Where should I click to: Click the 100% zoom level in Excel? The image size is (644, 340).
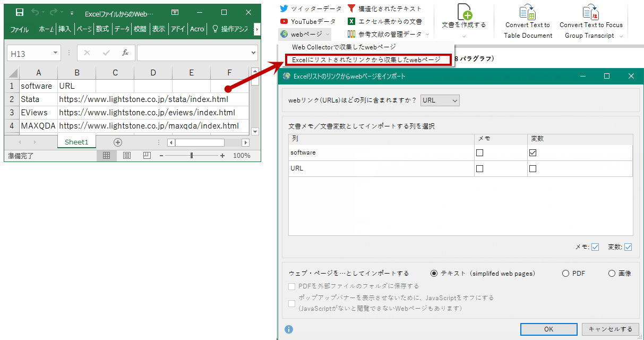tap(242, 156)
